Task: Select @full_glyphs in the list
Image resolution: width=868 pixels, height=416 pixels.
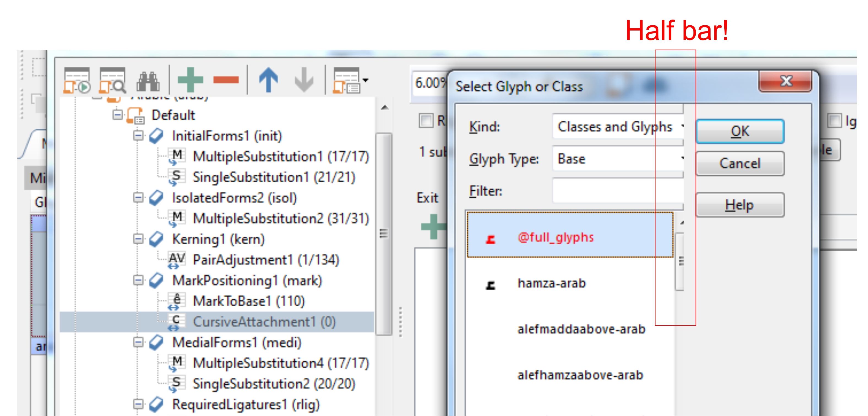Action: click(x=570, y=235)
